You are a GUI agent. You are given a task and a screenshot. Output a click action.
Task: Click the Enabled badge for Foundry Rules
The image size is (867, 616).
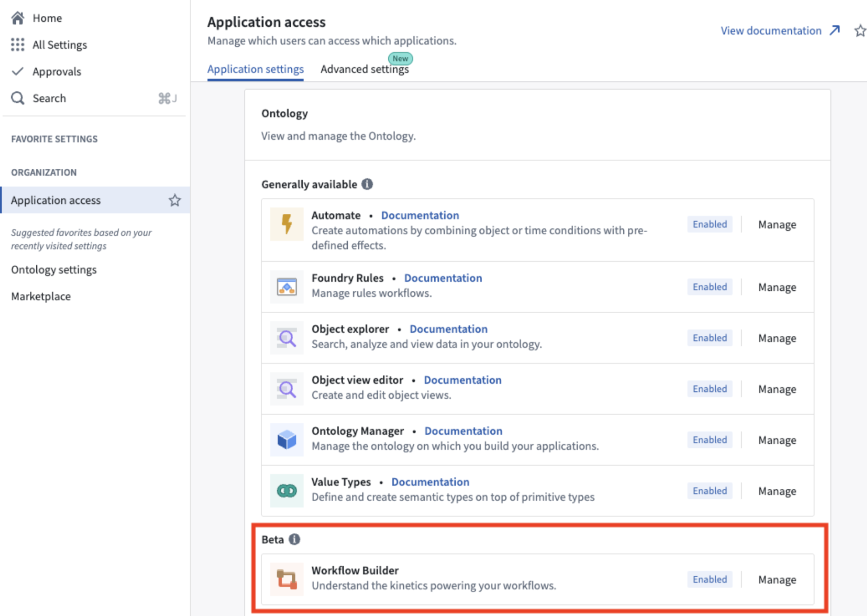click(709, 287)
